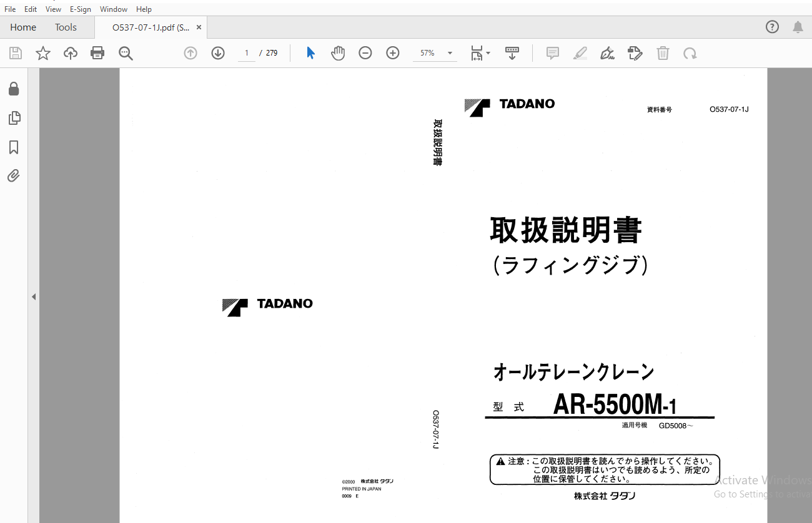Print the document
The width and height of the screenshot is (812, 523).
coord(97,53)
